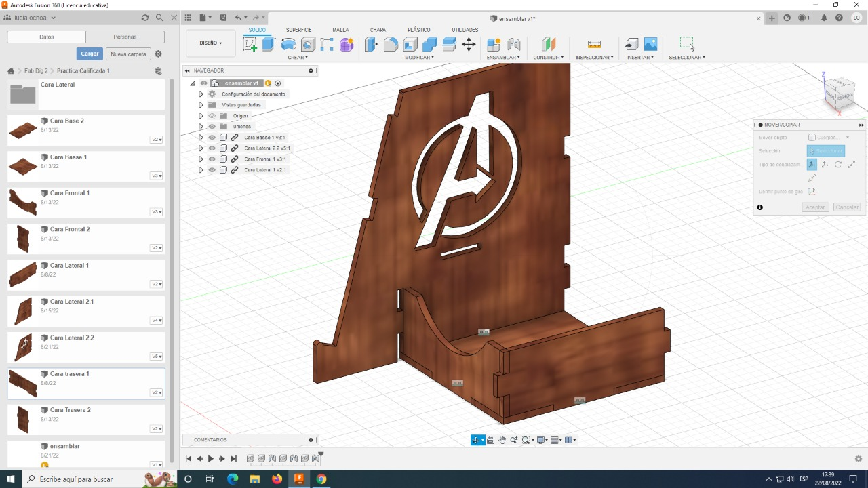Select the Measure tool in INSPECCIONAR
Screen dimensions: 868x488
coord(594,45)
